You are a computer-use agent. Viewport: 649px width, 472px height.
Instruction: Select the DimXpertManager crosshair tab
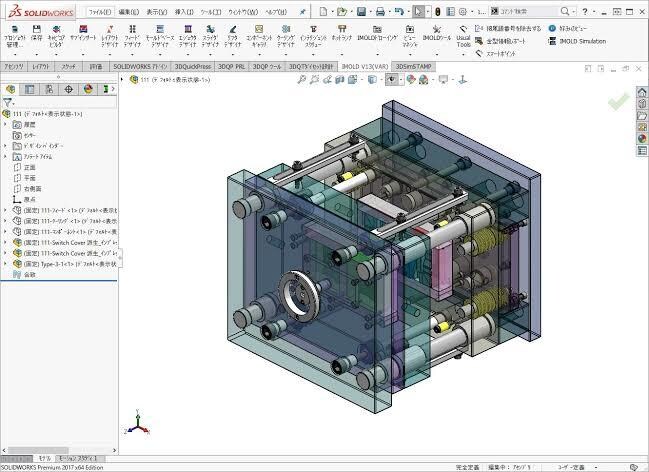(x=69, y=89)
